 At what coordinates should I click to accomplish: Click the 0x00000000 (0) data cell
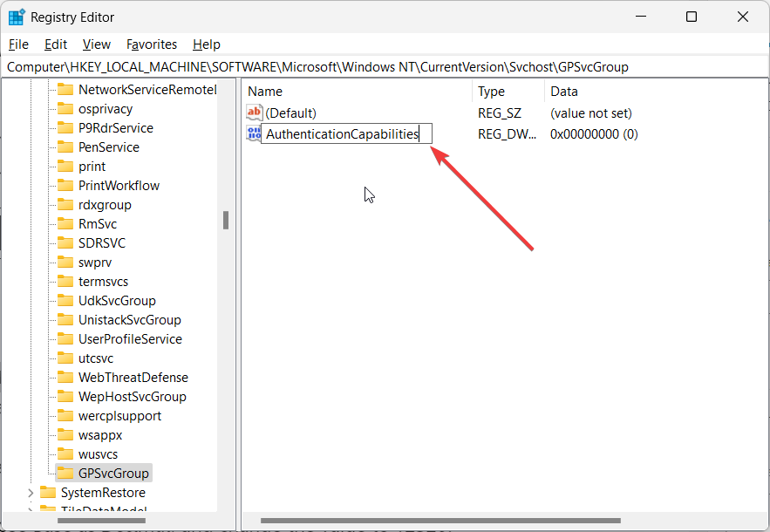click(594, 134)
